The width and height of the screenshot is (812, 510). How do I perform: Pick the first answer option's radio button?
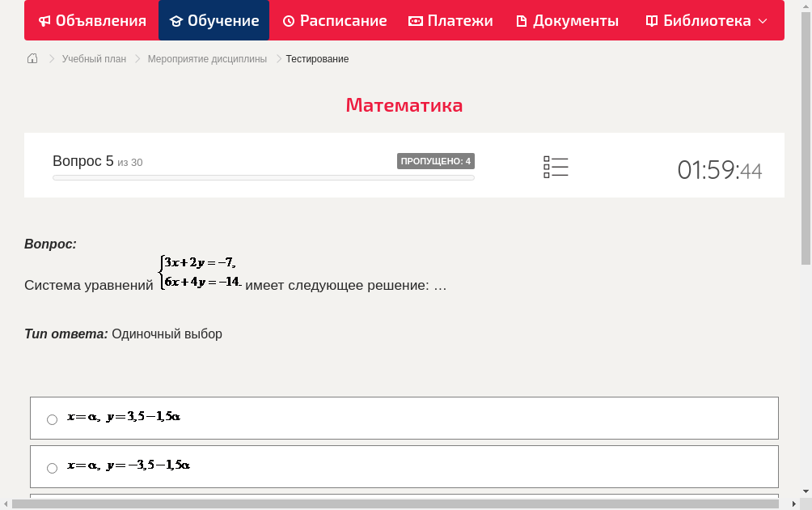pyautogui.click(x=52, y=419)
